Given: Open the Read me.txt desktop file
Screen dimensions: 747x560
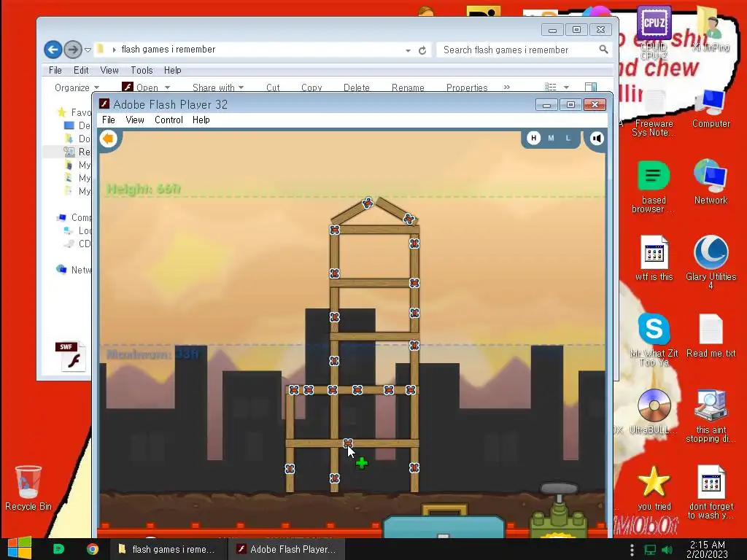Looking at the screenshot, I should (x=711, y=335).
